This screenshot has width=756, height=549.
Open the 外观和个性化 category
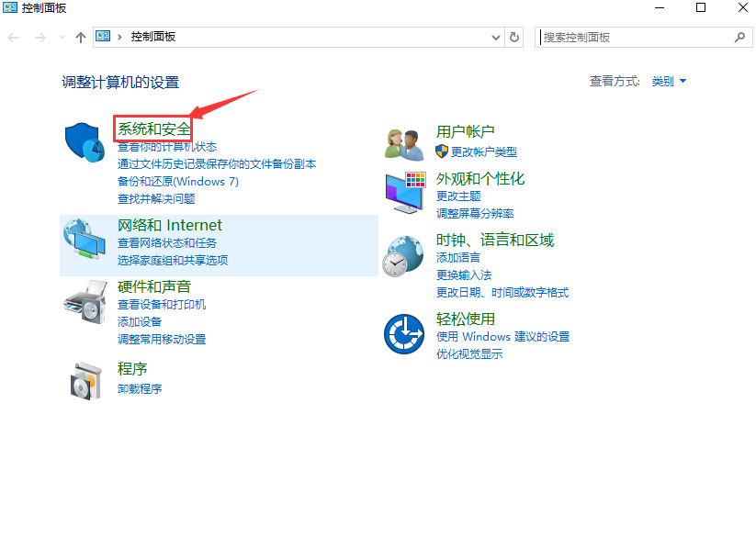click(x=480, y=179)
